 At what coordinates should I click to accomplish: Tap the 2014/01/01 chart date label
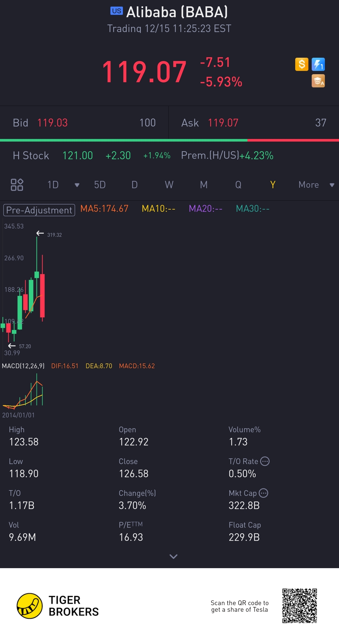[x=19, y=415]
